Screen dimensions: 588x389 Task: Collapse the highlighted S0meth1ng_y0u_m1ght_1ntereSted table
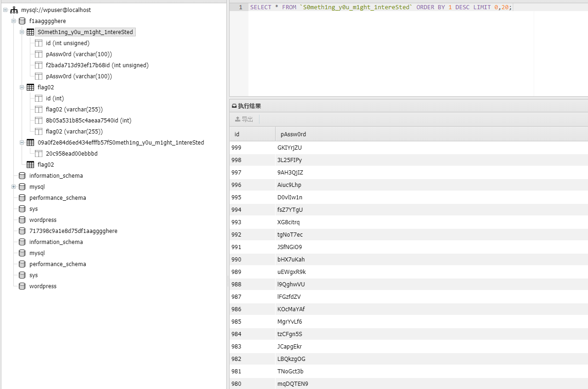click(x=22, y=32)
